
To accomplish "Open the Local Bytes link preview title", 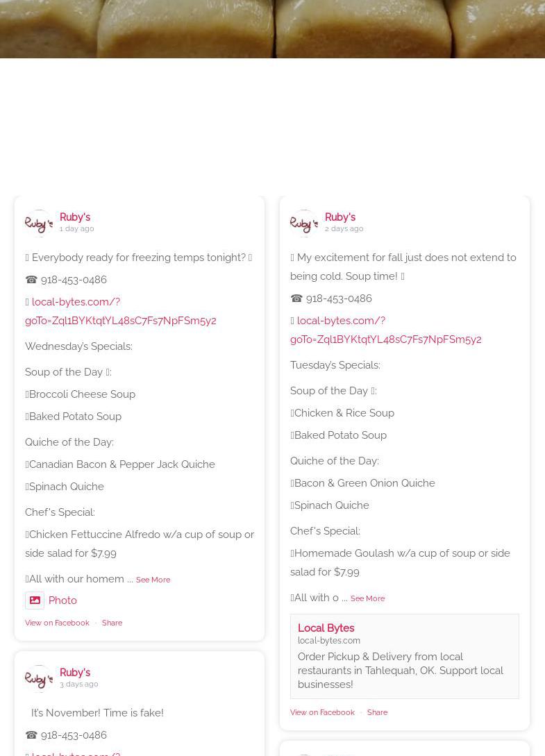I will [326, 628].
